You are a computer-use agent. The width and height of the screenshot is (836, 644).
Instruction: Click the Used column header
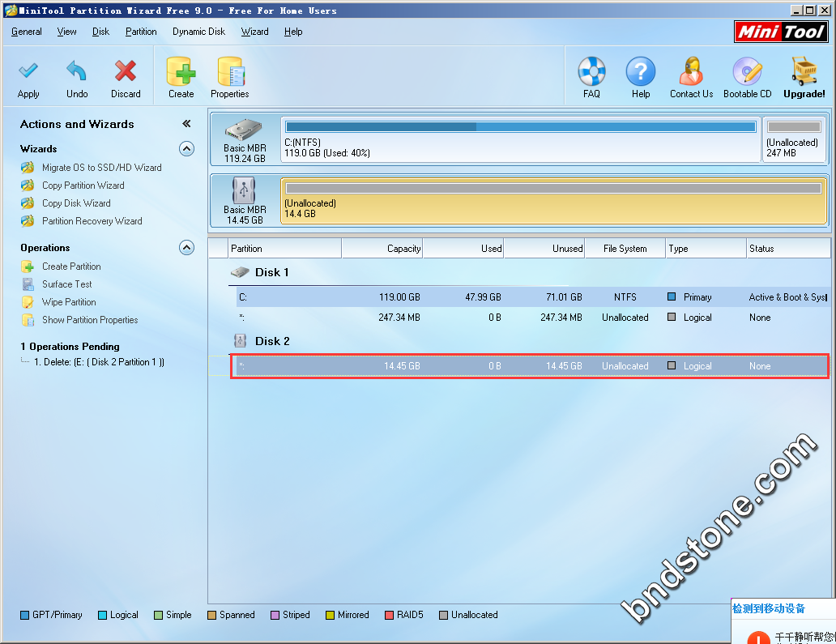point(463,249)
